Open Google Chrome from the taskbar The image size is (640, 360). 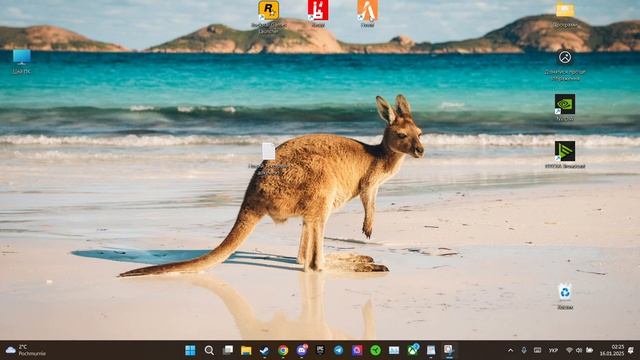(283, 350)
